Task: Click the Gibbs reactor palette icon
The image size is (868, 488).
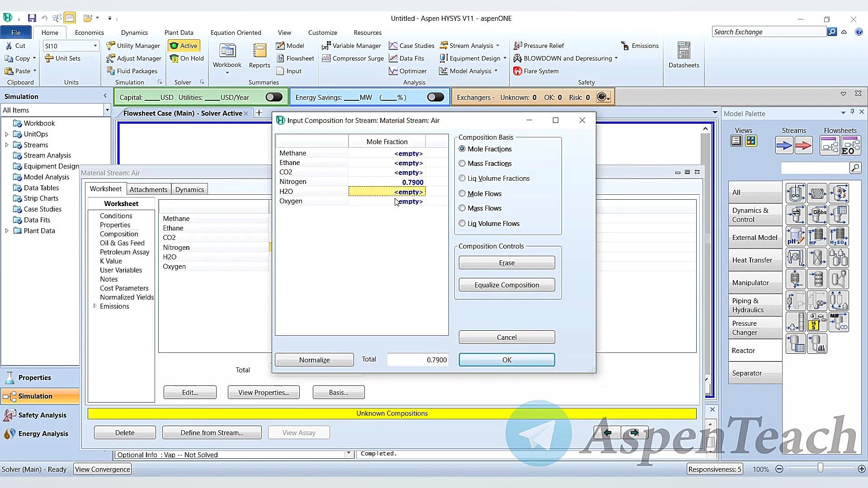Action: coord(817,215)
